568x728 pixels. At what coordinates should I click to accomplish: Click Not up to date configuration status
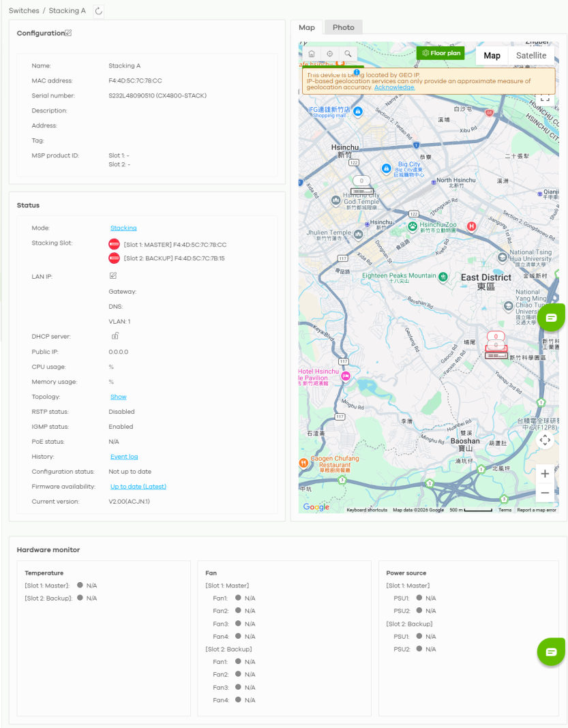coord(130,472)
